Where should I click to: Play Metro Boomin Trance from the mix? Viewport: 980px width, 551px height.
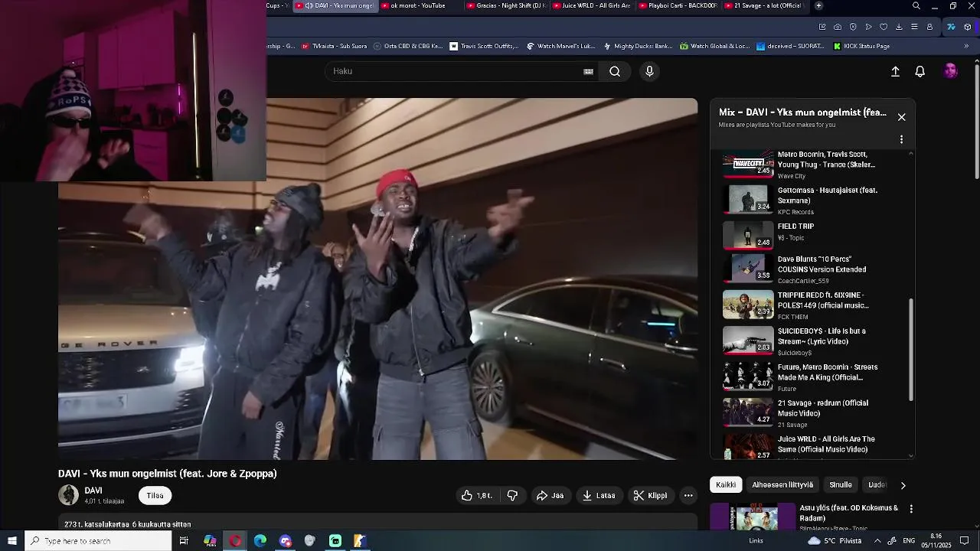pyautogui.click(x=812, y=165)
